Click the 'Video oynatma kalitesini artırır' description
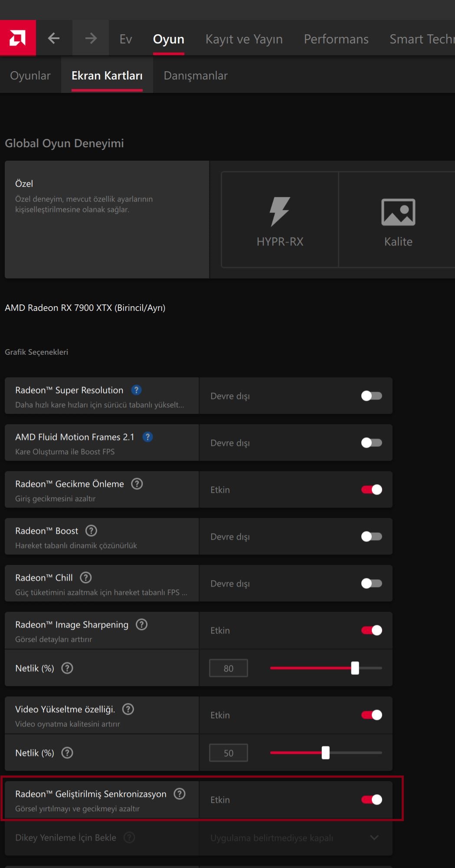Image resolution: width=455 pixels, height=868 pixels. pyautogui.click(x=68, y=724)
